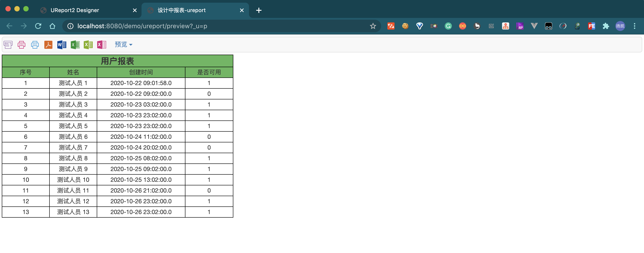
Task: Click the green figure extension icon
Action: (x=577, y=26)
